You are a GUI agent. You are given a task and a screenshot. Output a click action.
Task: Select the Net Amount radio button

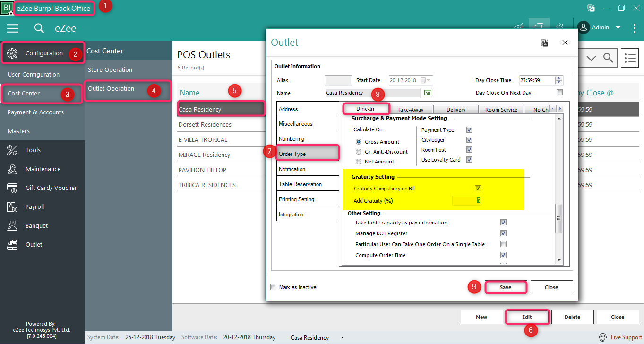pos(359,161)
